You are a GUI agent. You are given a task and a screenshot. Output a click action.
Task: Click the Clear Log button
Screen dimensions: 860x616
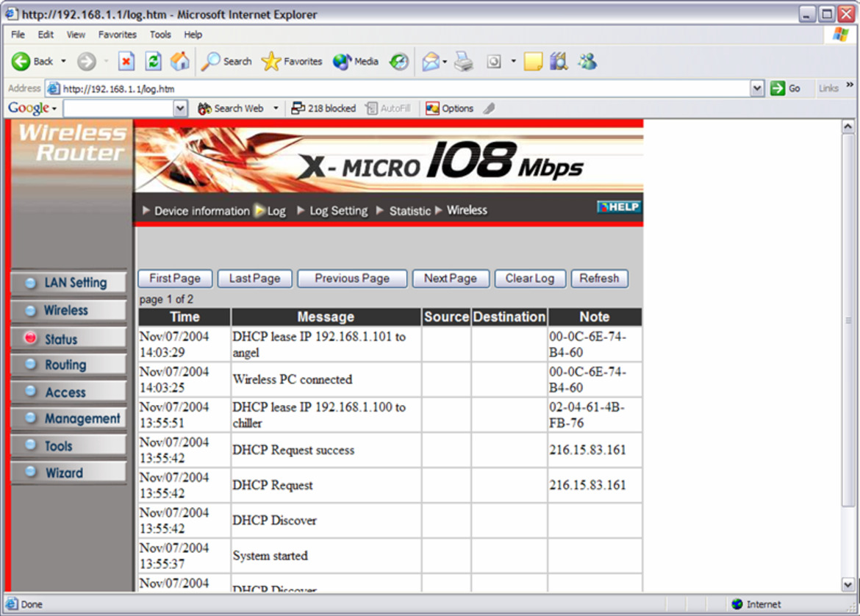pos(530,279)
